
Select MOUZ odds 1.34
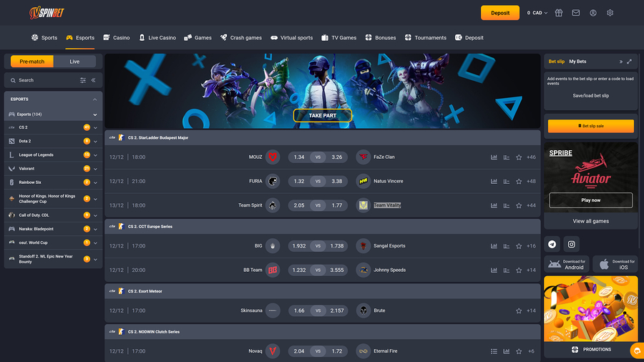pos(299,157)
